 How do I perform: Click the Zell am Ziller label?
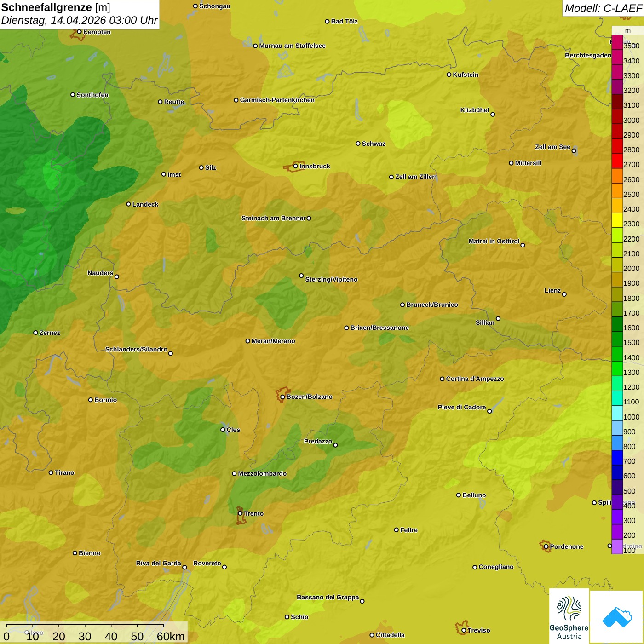(415, 177)
